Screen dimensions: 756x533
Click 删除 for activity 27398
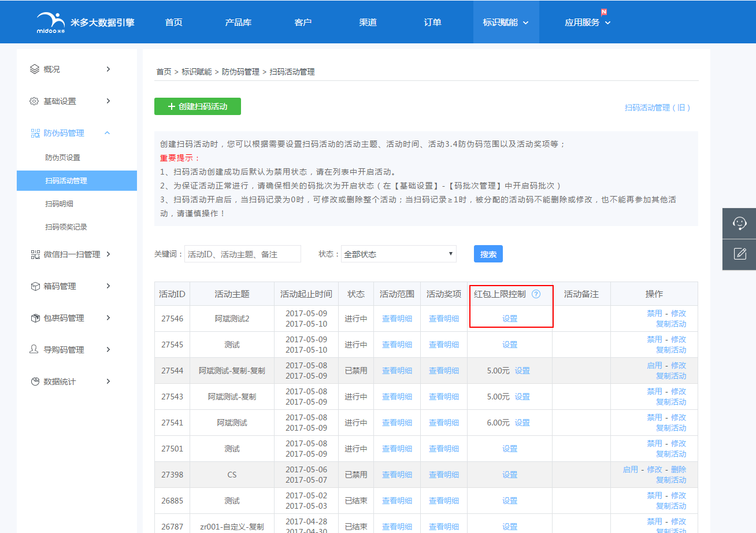[679, 469]
